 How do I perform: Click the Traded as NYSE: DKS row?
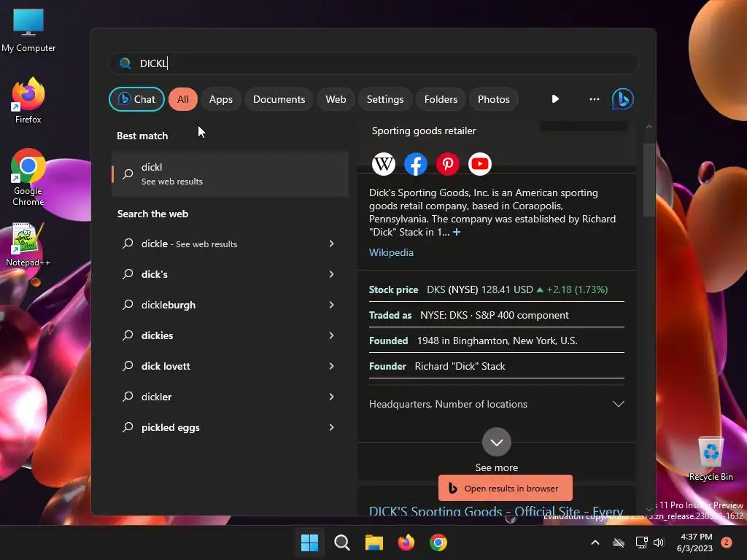pyautogui.click(x=496, y=315)
